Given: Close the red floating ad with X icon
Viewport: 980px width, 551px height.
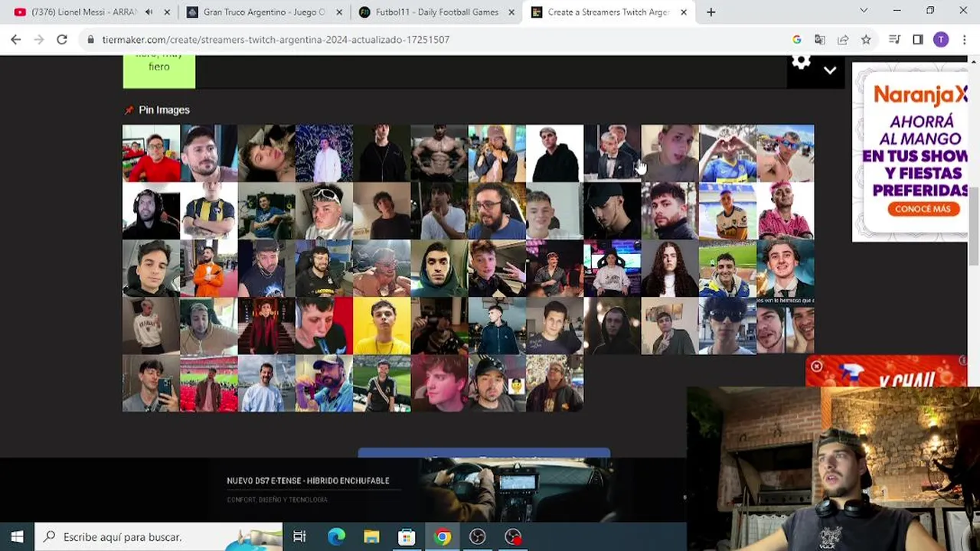Looking at the screenshot, I should pyautogui.click(x=817, y=367).
